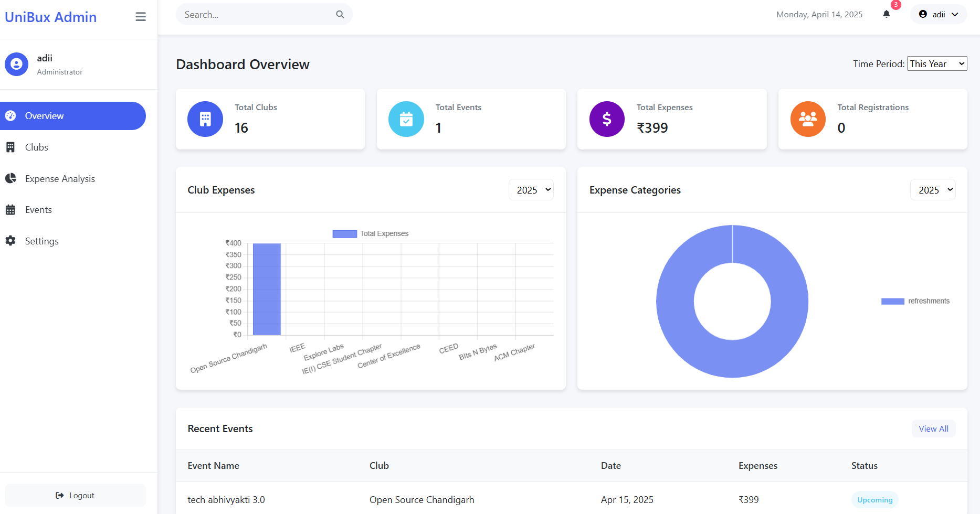Open Expense Analysis in sidebar
Image resolution: width=980 pixels, height=514 pixels.
coord(60,179)
